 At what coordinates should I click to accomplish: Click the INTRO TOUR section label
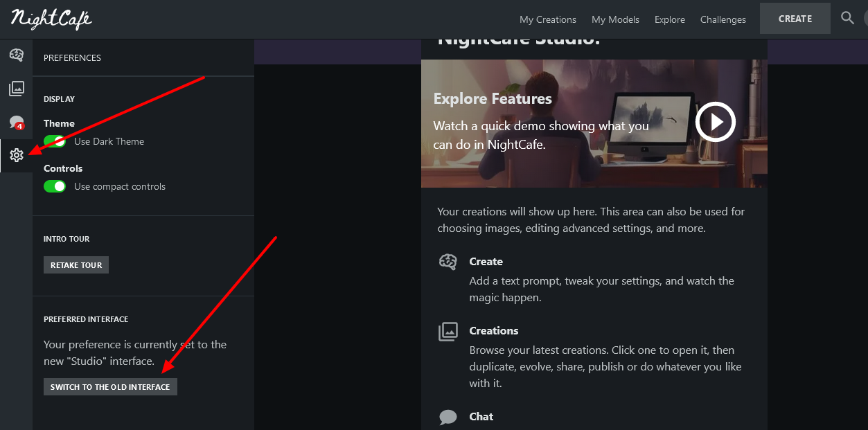(67, 239)
